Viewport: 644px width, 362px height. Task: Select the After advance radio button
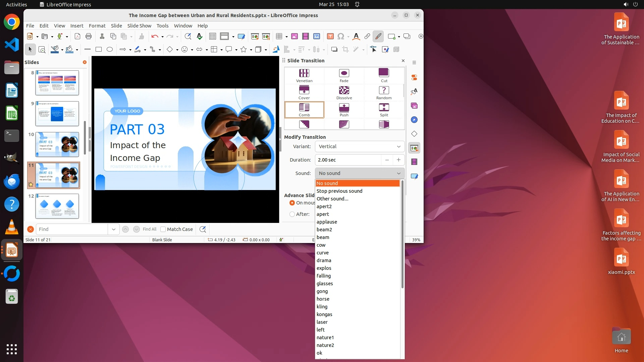292,214
